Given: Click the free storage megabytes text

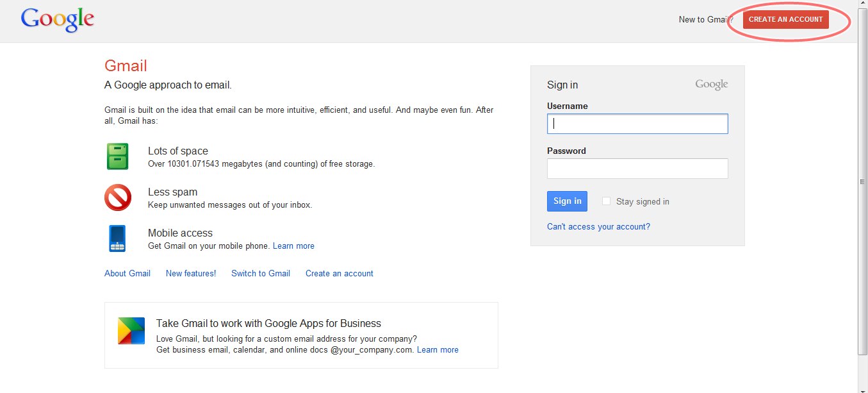Looking at the screenshot, I should click(261, 163).
